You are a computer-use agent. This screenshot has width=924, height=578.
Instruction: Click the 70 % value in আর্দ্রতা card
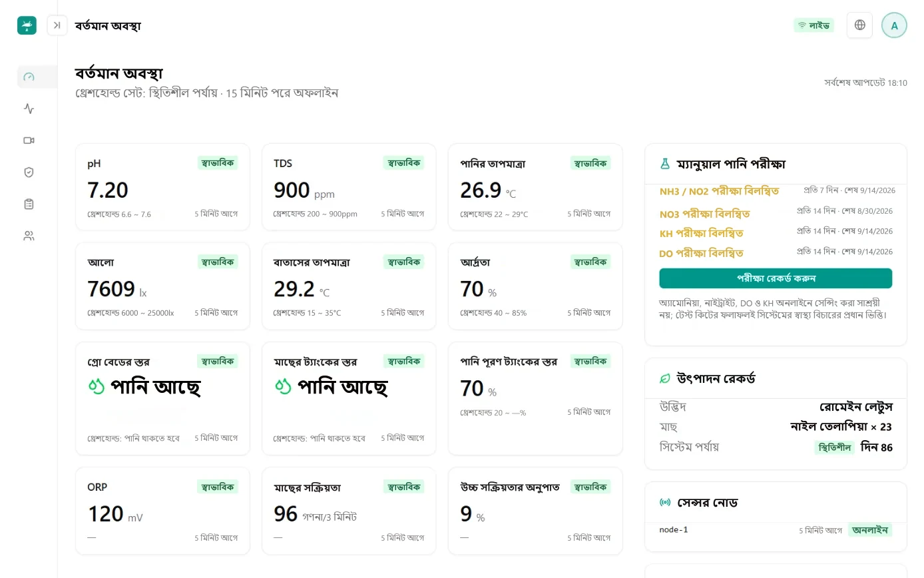(478, 290)
